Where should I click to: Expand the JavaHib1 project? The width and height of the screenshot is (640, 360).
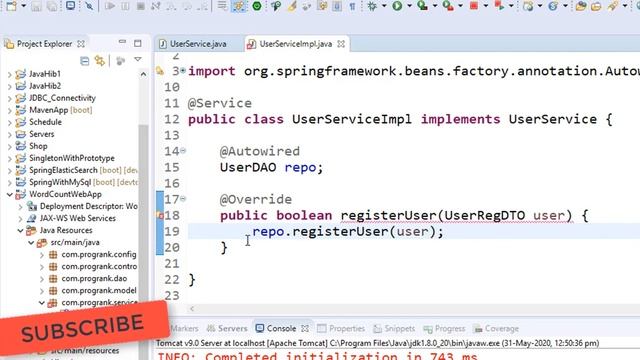tap(9, 74)
